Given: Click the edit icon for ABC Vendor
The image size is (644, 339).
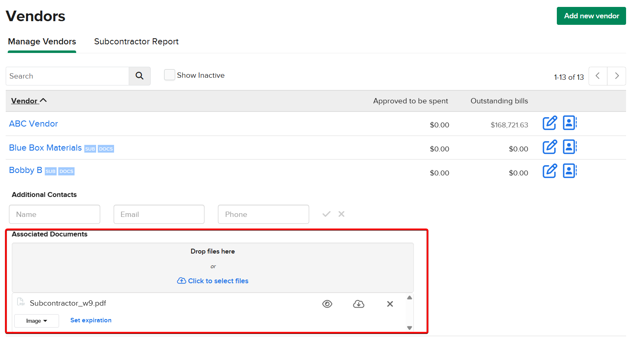Looking at the screenshot, I should tap(549, 123).
